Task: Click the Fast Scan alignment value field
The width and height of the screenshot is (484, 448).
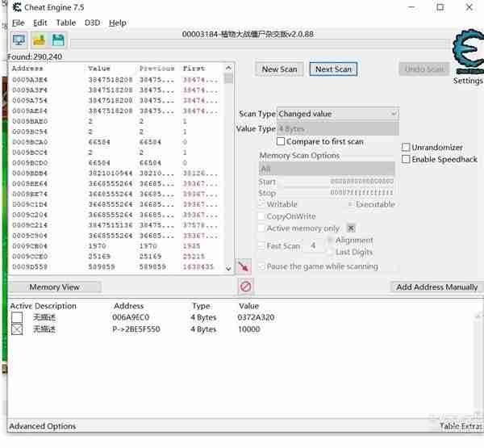Action: [x=314, y=246]
